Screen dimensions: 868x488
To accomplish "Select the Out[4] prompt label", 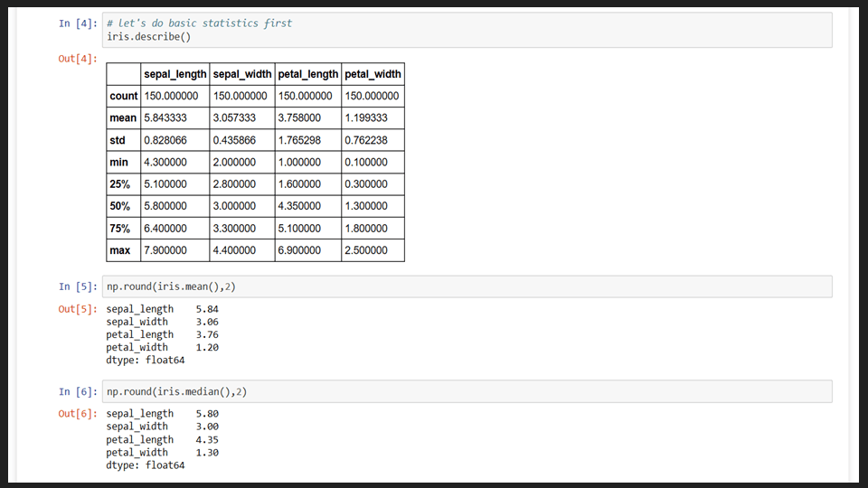I will [x=78, y=59].
